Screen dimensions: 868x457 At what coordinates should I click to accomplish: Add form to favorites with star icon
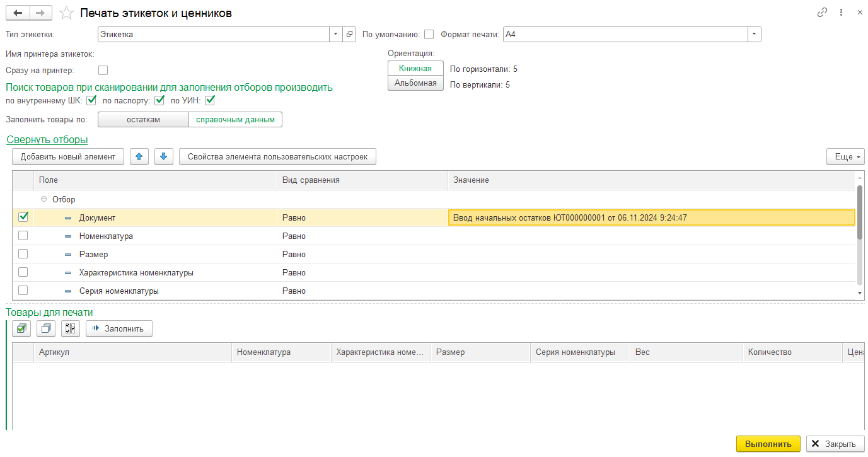(66, 13)
